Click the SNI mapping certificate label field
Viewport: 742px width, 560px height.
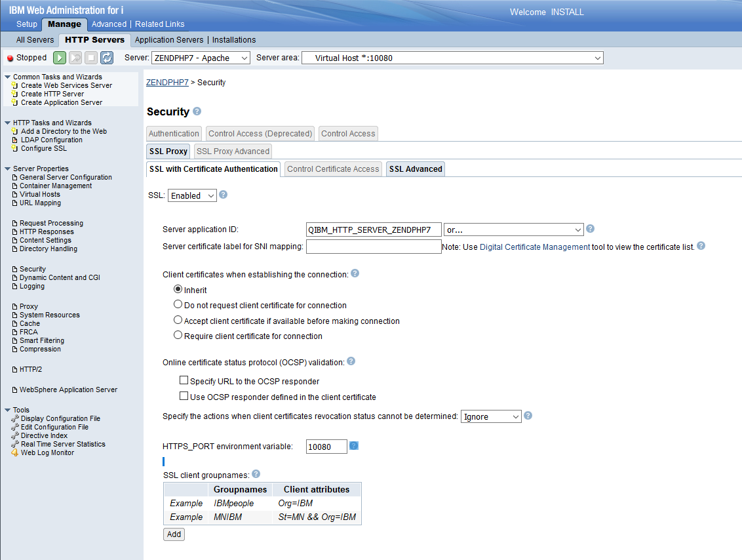tap(374, 247)
